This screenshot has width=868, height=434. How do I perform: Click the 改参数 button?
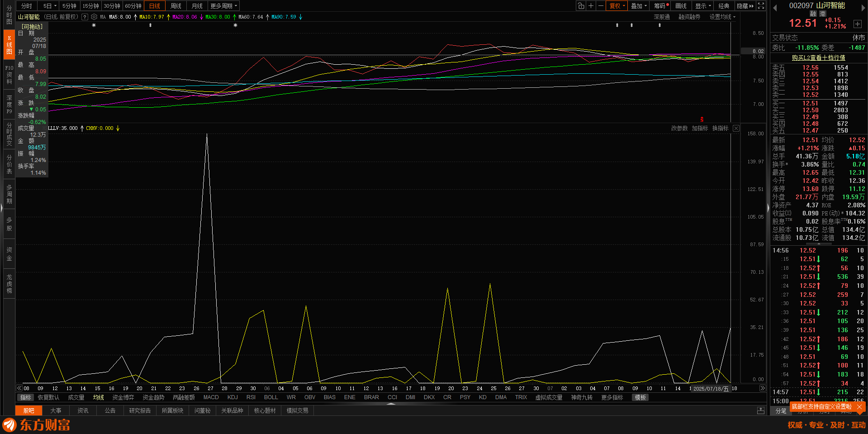click(x=679, y=129)
